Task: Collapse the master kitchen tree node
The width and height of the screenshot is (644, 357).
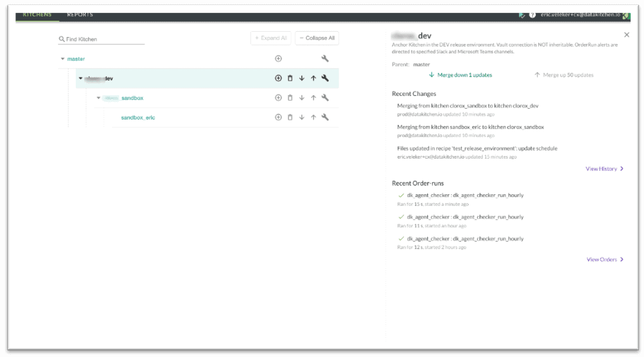Action: pos(62,59)
